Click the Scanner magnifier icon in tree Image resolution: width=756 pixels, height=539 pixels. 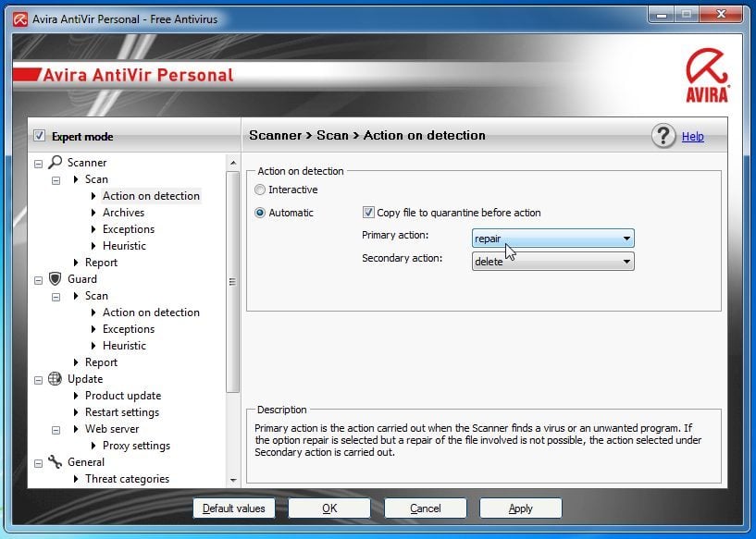point(56,163)
